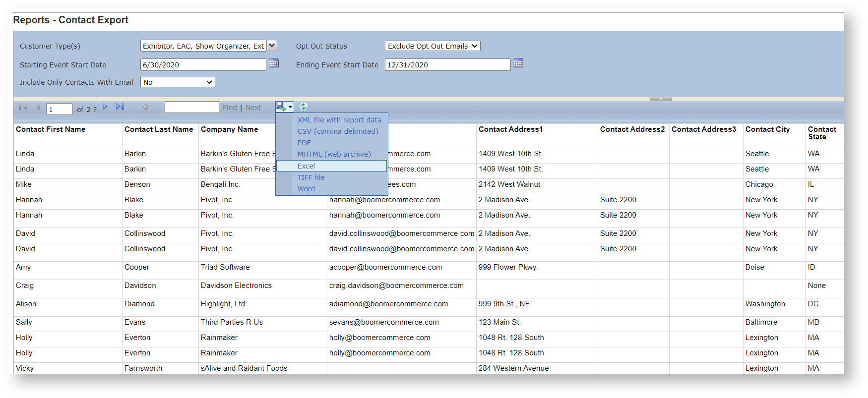Click the refresh report icon
Viewport: 868px width, 398px height.
[304, 107]
